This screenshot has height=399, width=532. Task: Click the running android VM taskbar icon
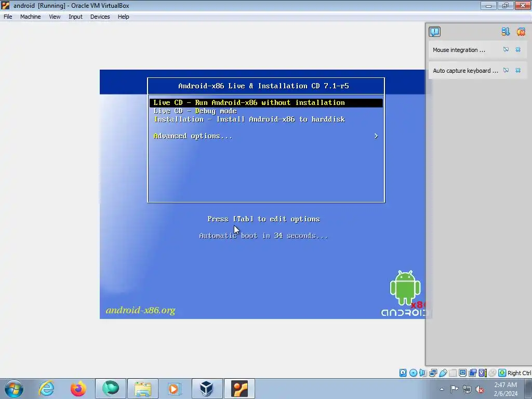[239, 389]
